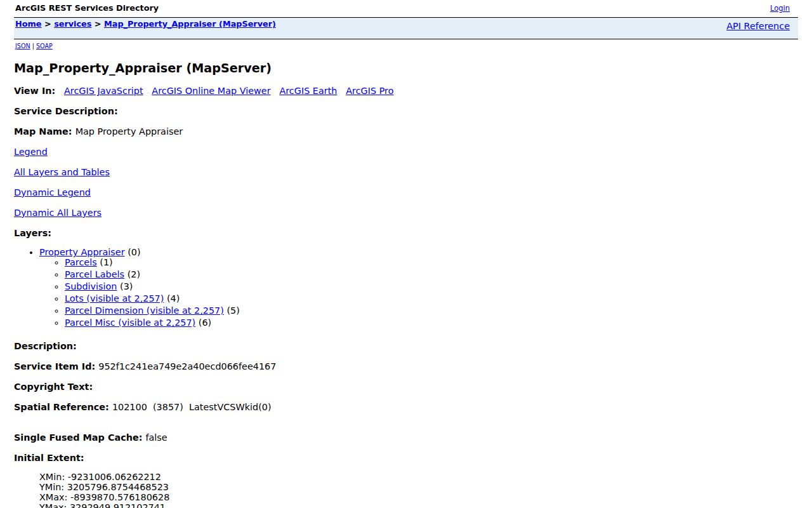Open Parcel Dimension layer link

coord(144,311)
